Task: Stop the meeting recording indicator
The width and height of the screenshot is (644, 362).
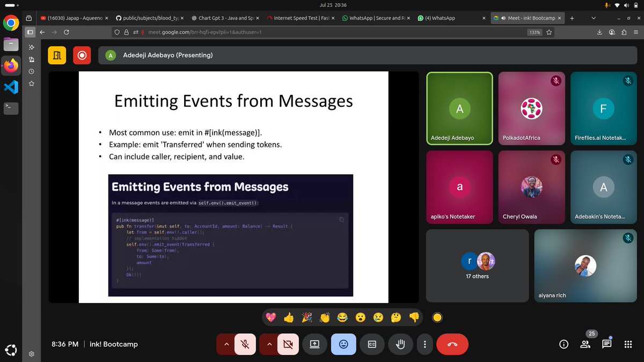Action: (x=82, y=55)
